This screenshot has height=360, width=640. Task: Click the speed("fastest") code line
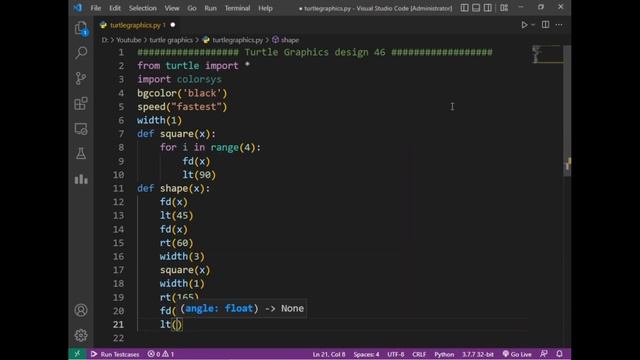pyautogui.click(x=182, y=107)
